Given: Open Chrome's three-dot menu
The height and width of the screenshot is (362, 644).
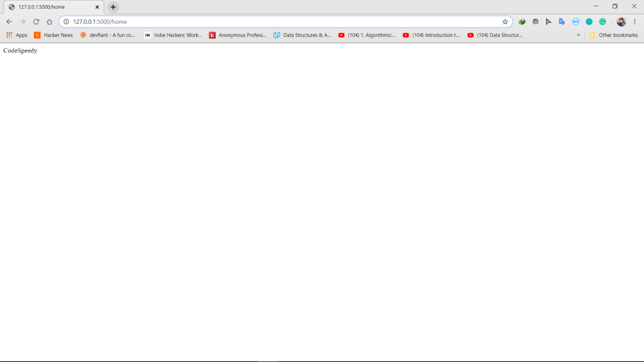Looking at the screenshot, I should [x=635, y=21].
